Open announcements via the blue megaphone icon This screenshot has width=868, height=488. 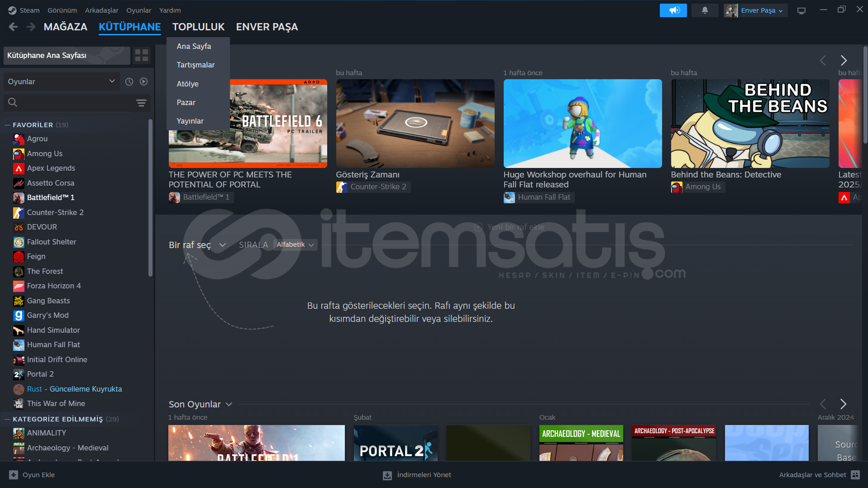[x=673, y=10]
